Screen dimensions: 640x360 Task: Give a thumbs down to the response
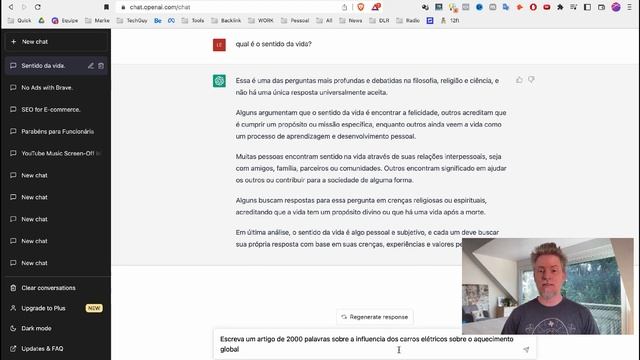531,80
